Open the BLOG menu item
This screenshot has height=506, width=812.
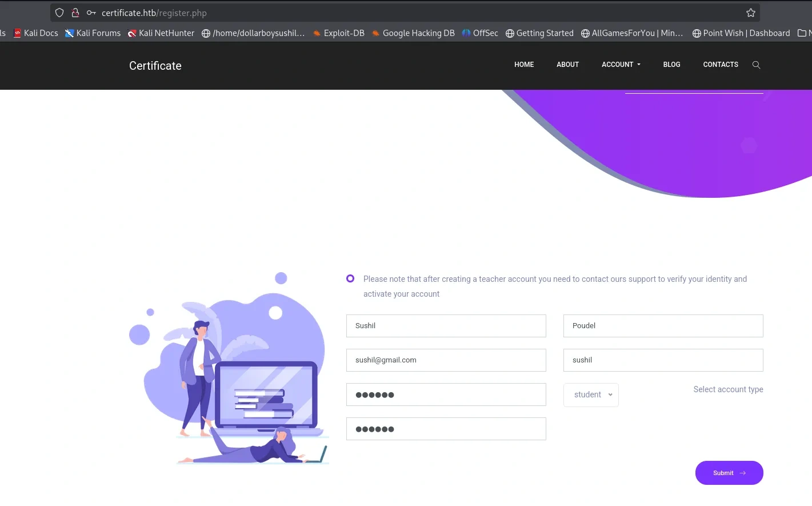tap(671, 65)
